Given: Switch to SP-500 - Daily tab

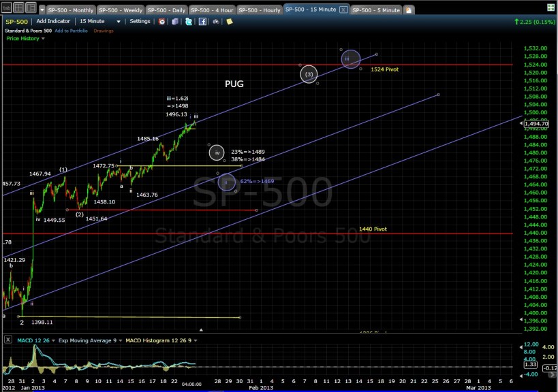Looking at the screenshot, I should coord(166,10).
